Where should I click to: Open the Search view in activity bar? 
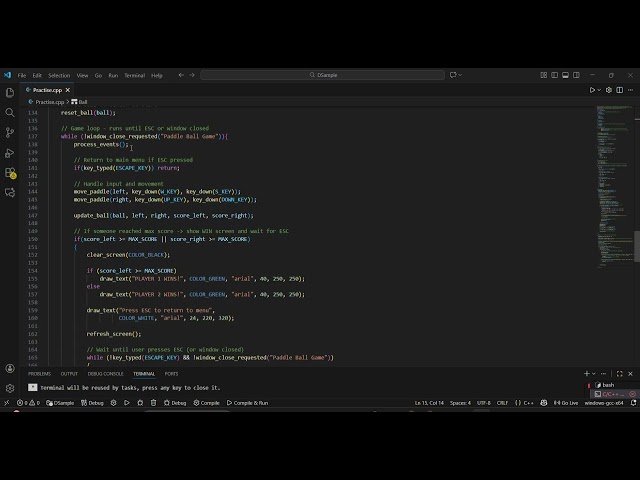coord(10,113)
